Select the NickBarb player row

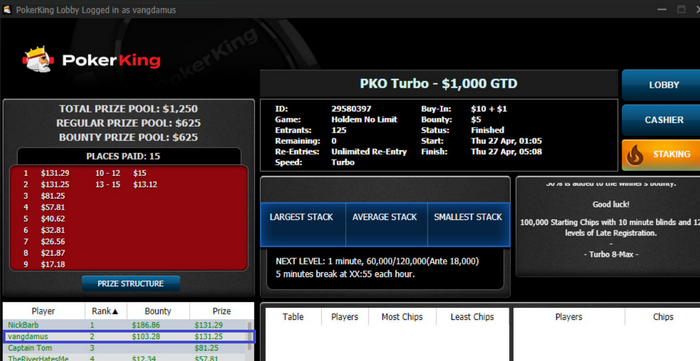(125, 325)
